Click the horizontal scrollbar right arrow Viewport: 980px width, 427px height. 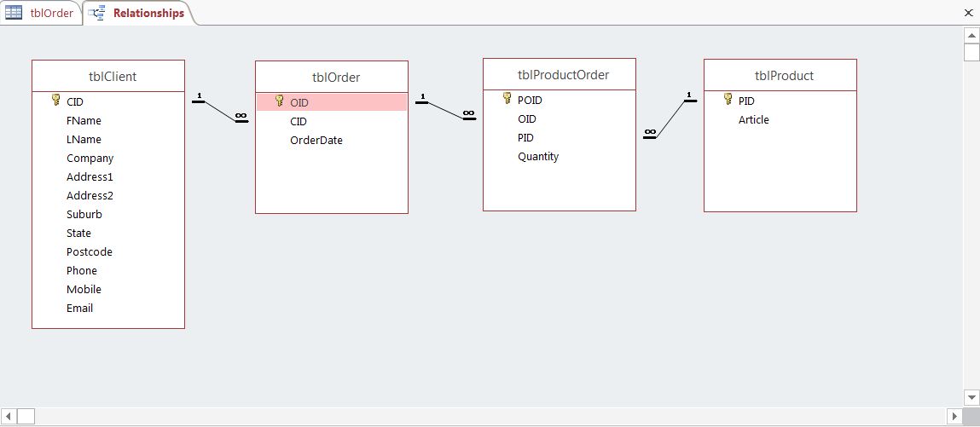955,416
